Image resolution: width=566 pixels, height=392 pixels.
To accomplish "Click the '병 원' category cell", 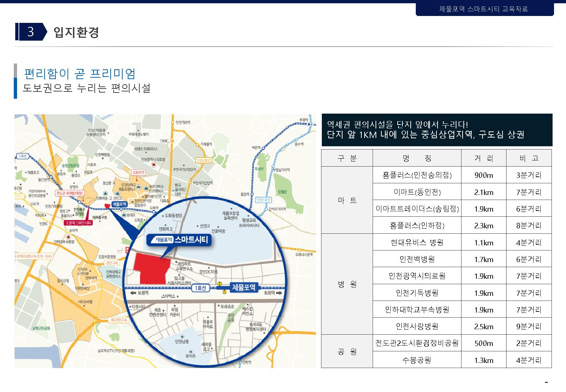I will 347,284.
